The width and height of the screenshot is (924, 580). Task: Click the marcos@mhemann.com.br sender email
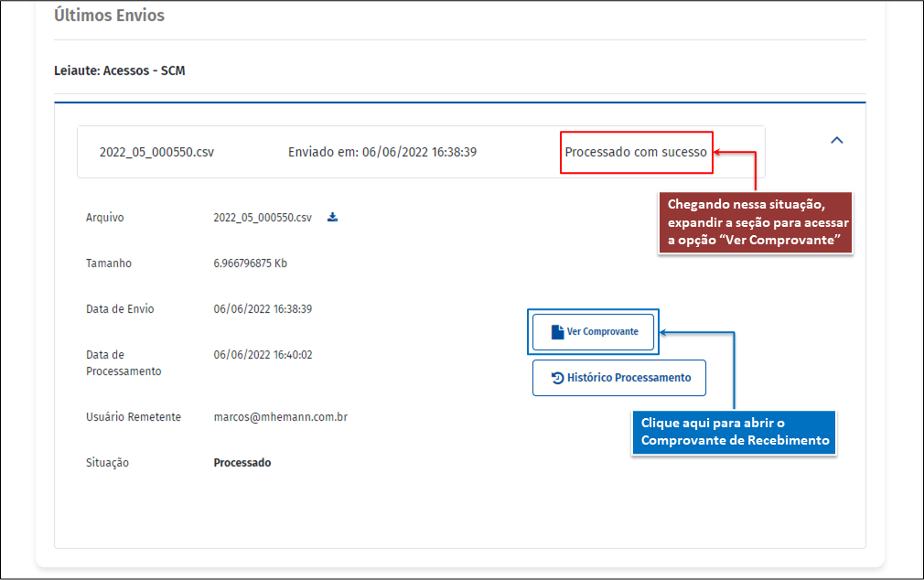click(x=280, y=417)
